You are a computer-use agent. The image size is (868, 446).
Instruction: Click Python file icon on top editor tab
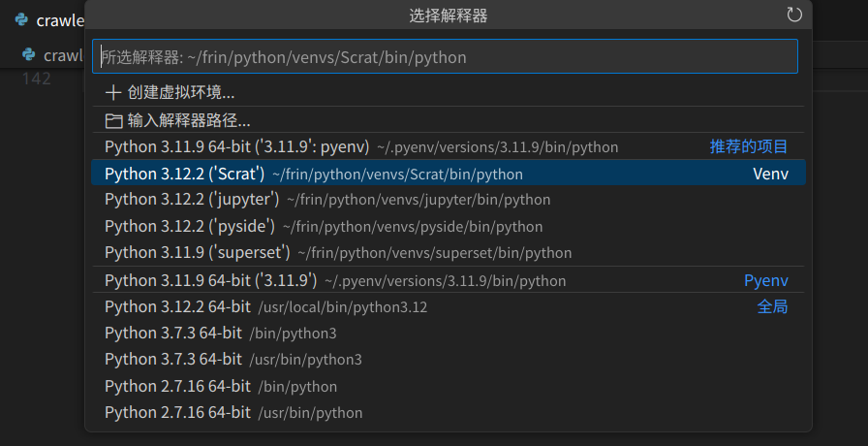(21, 20)
